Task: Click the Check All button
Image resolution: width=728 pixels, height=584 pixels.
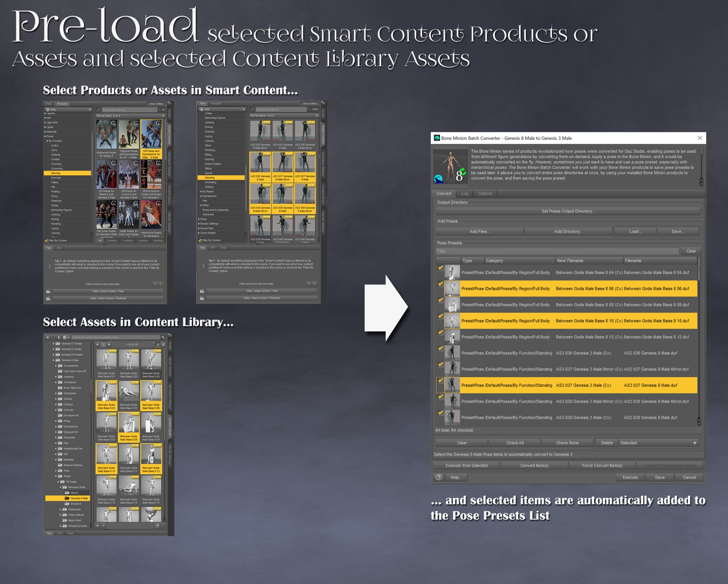Action: [515, 443]
